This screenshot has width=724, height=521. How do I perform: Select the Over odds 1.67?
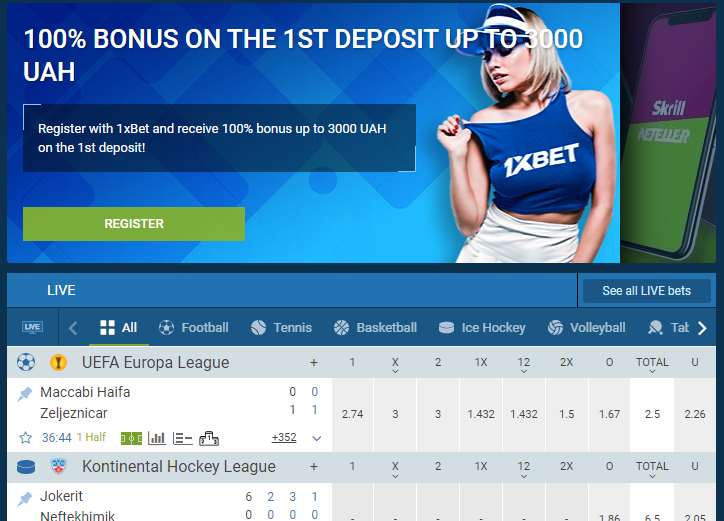click(609, 414)
